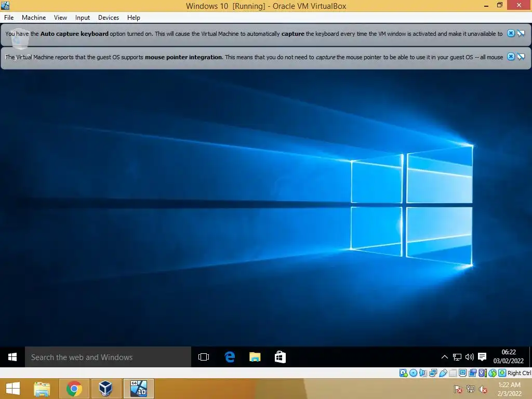Click the keyboard capture indicator

point(502,373)
